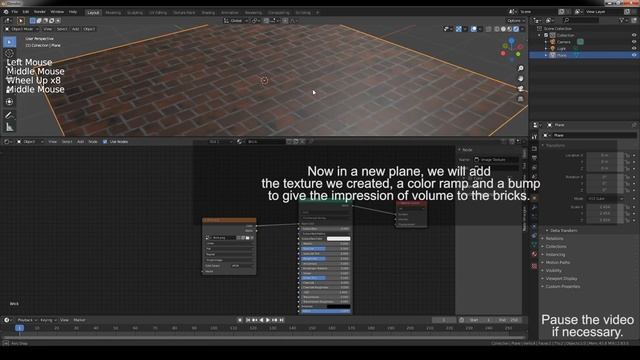Open the viewport View menu

pos(48,29)
